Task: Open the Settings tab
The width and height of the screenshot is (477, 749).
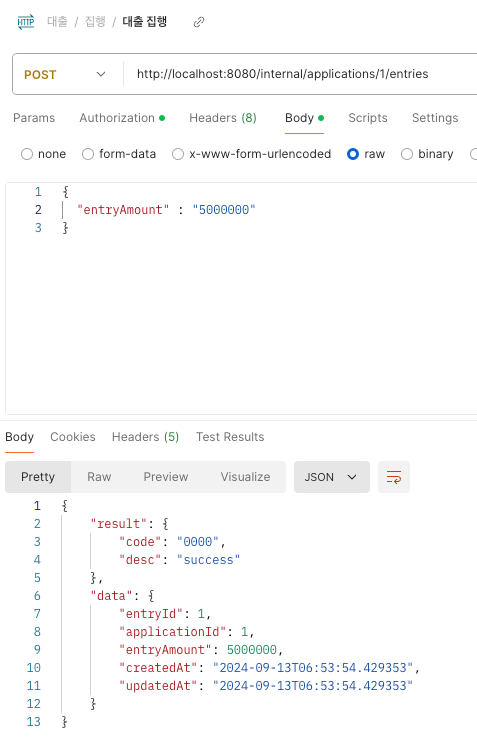Action: tap(435, 118)
